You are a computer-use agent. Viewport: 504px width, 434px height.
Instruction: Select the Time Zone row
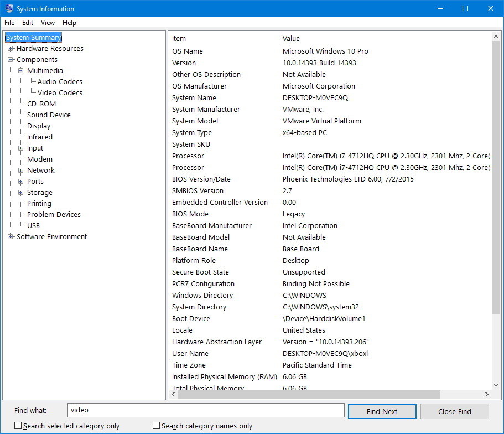coord(330,365)
